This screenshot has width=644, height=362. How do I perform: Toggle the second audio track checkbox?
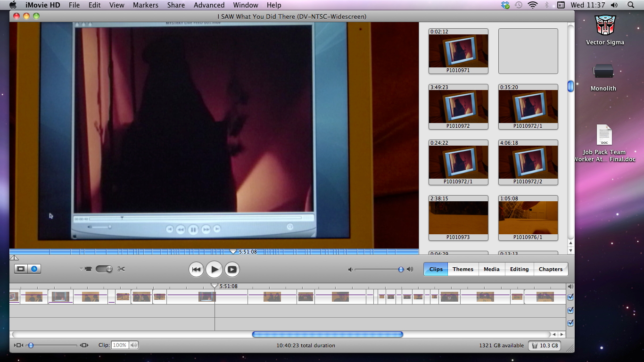(x=570, y=323)
